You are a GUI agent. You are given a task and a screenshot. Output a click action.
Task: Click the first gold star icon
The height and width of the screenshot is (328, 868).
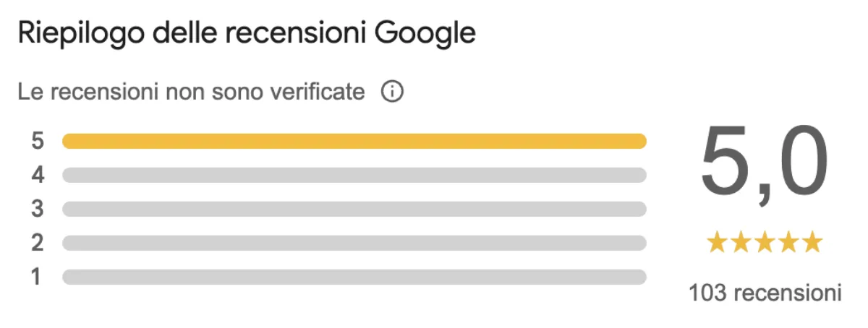click(x=717, y=243)
